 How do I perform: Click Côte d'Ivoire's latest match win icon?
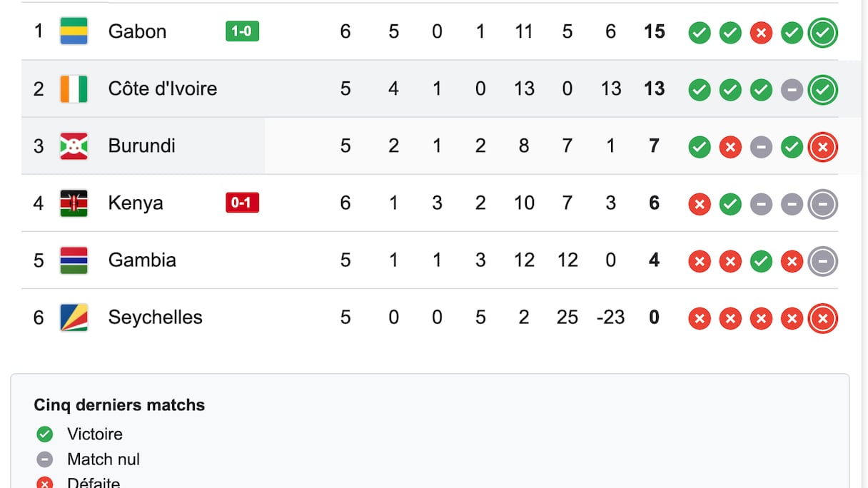[x=822, y=90]
